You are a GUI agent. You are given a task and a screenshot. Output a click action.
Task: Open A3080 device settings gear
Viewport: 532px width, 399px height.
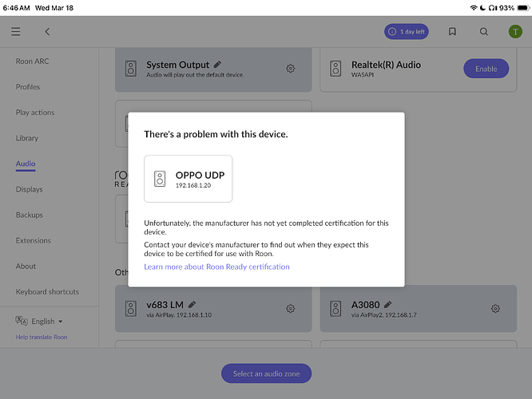point(495,309)
